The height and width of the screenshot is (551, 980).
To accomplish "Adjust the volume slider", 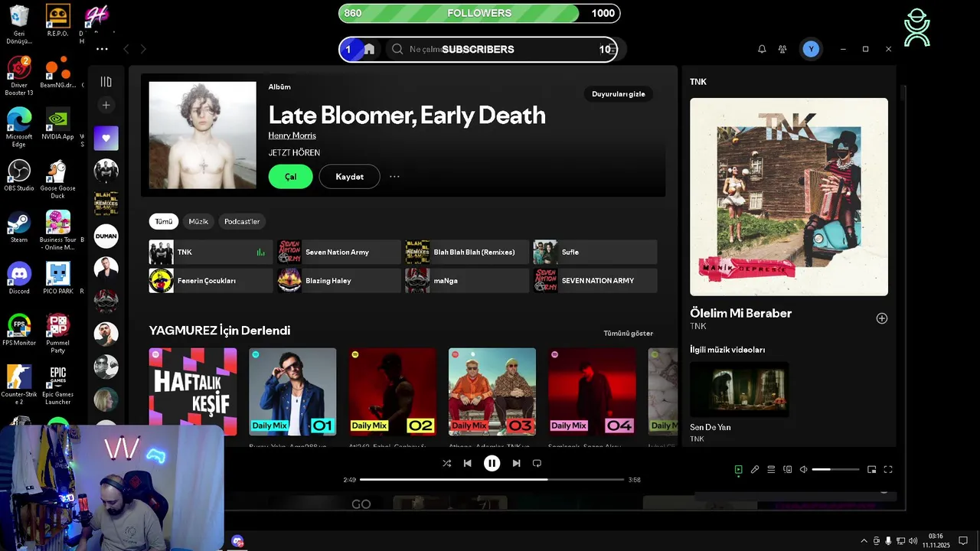I will click(835, 469).
